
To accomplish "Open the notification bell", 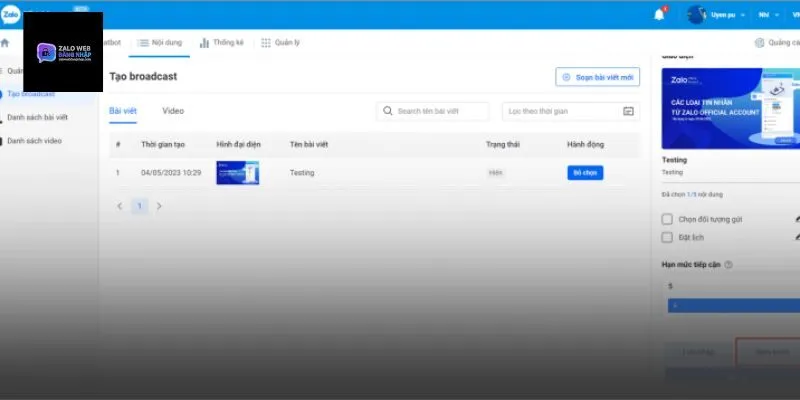I will 659,14.
